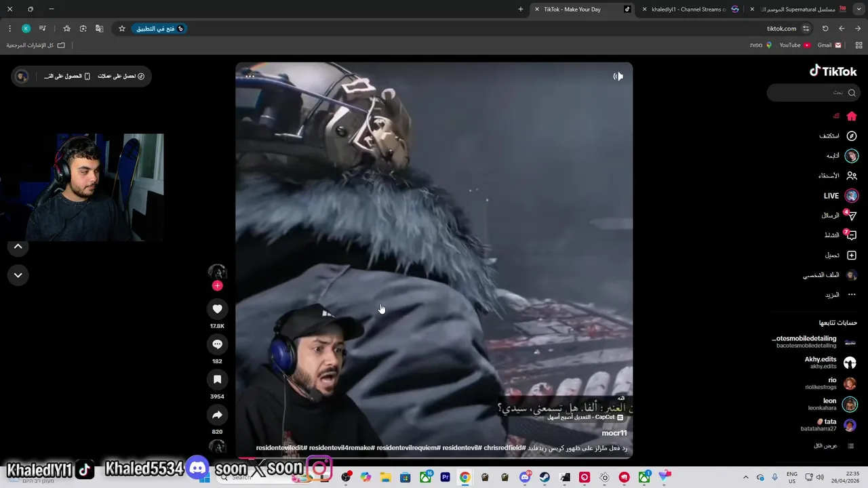This screenshot has height=488, width=868.
Task: Click the Get App phone button
Action: [67, 76]
